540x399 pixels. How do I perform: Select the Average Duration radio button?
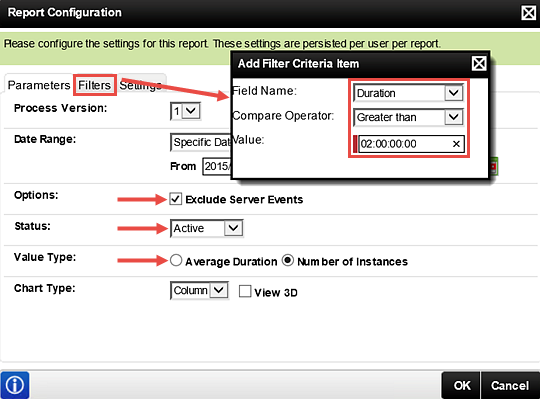coord(176,261)
